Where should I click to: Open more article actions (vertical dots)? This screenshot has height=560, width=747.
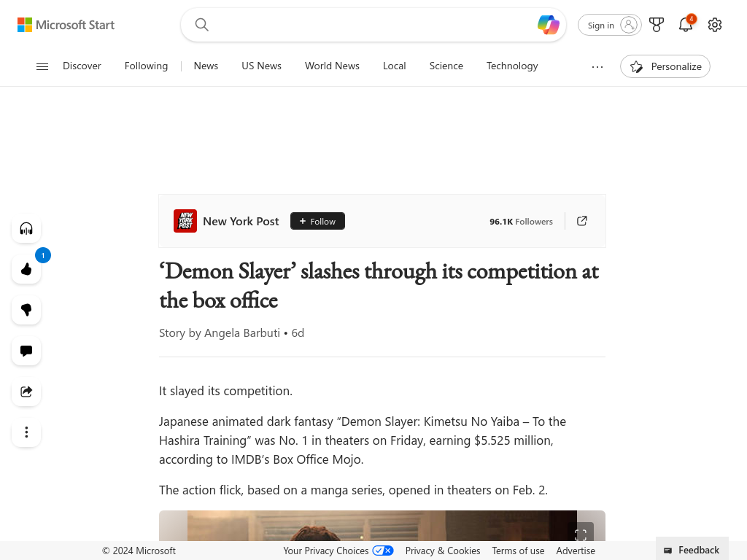(x=26, y=432)
